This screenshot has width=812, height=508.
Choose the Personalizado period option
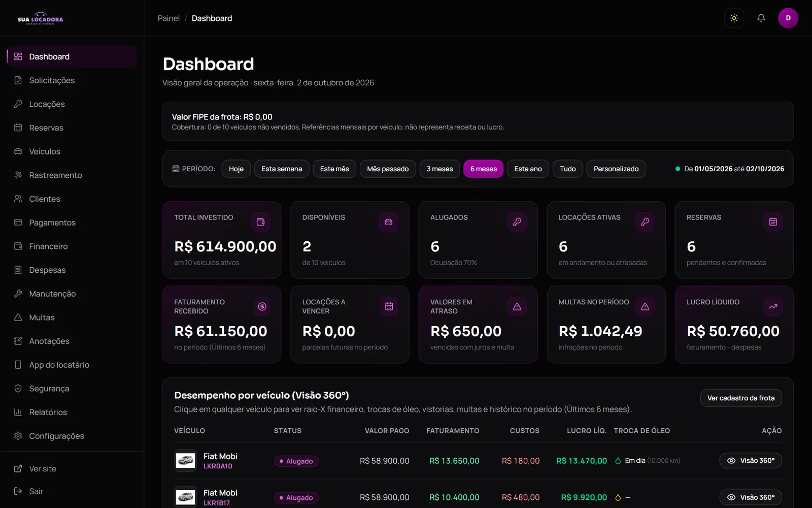pos(616,169)
